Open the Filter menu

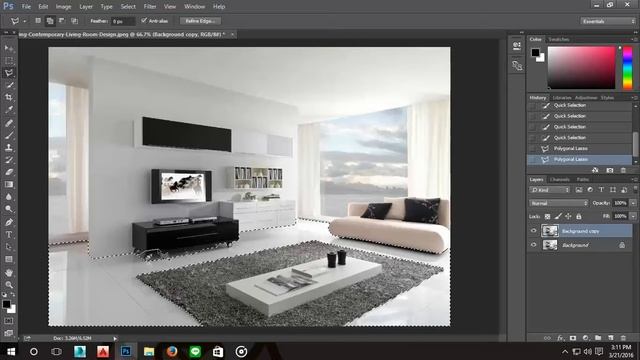(x=150, y=7)
